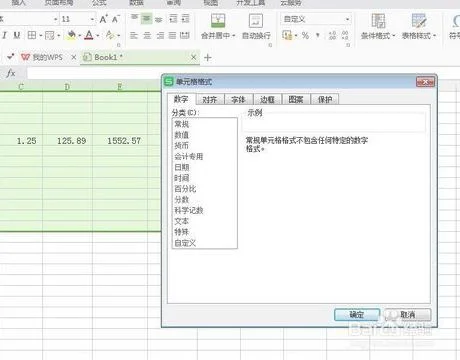Select the cell containing 1552.57
Viewport: 460px width, 360px height.
[x=120, y=141]
